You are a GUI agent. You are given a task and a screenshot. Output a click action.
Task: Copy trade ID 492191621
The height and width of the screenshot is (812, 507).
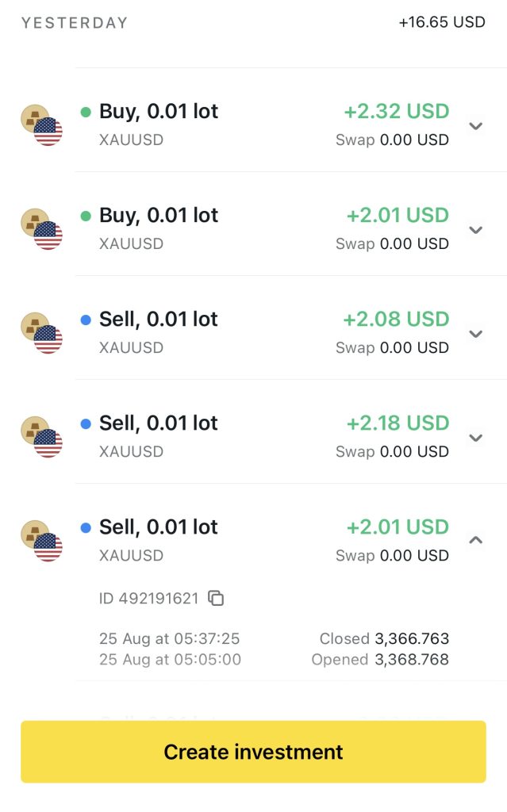(x=216, y=599)
